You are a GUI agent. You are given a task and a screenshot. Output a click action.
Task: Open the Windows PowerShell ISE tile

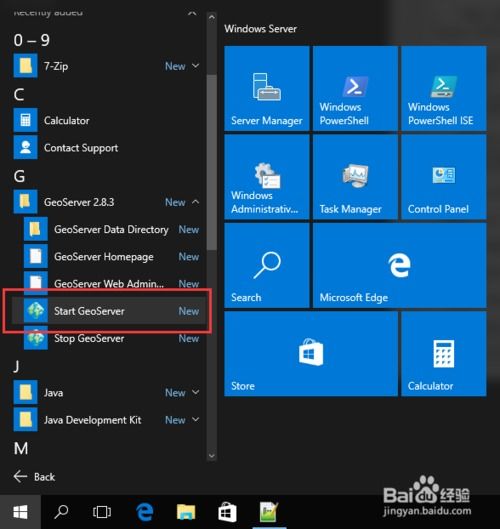click(444, 88)
